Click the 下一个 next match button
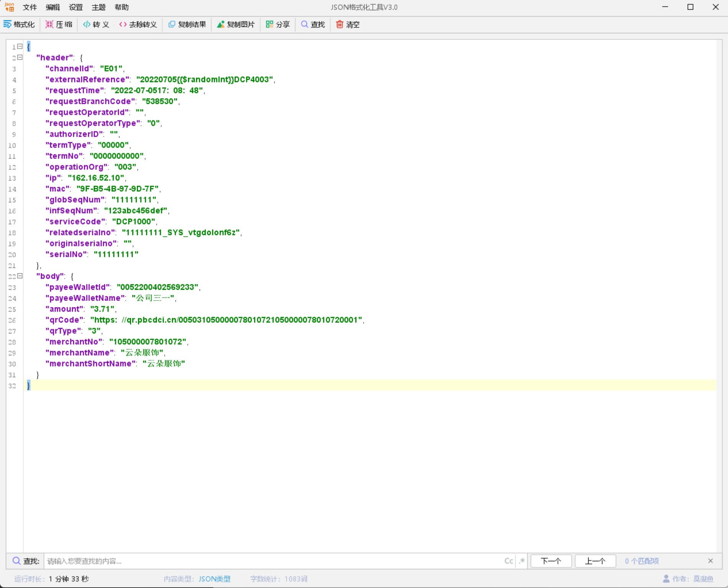 pyautogui.click(x=551, y=561)
